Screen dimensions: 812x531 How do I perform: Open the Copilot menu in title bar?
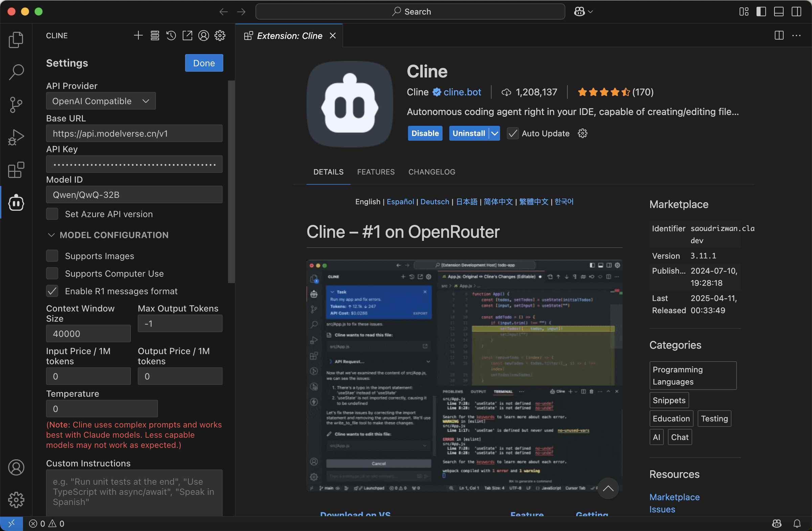(x=583, y=11)
